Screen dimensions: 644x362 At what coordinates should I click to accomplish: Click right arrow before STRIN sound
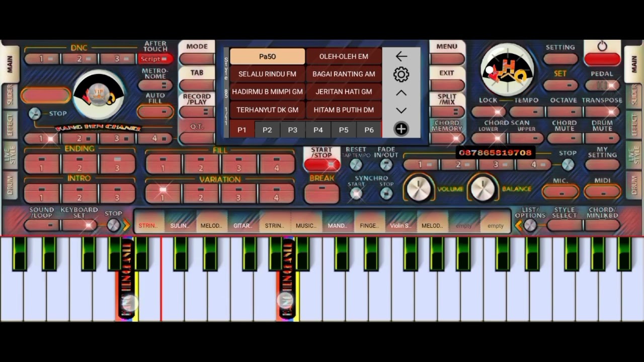coord(126,226)
